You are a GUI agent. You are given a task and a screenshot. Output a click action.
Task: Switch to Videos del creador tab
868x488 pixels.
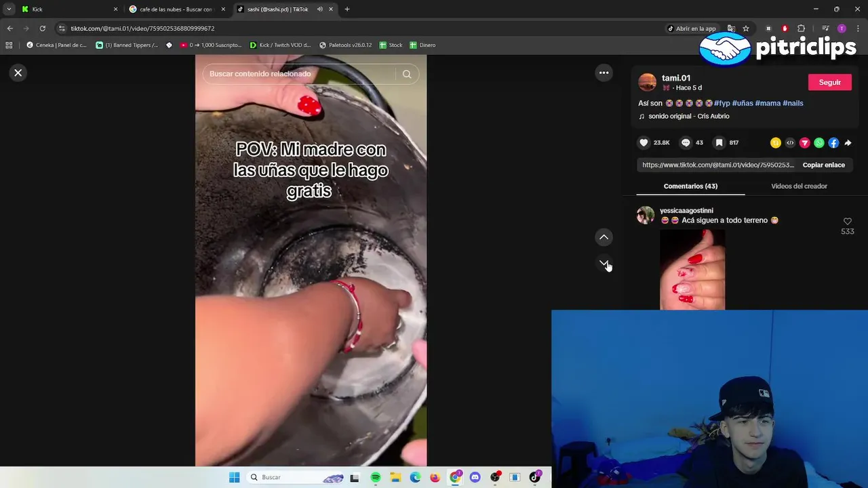(x=799, y=186)
